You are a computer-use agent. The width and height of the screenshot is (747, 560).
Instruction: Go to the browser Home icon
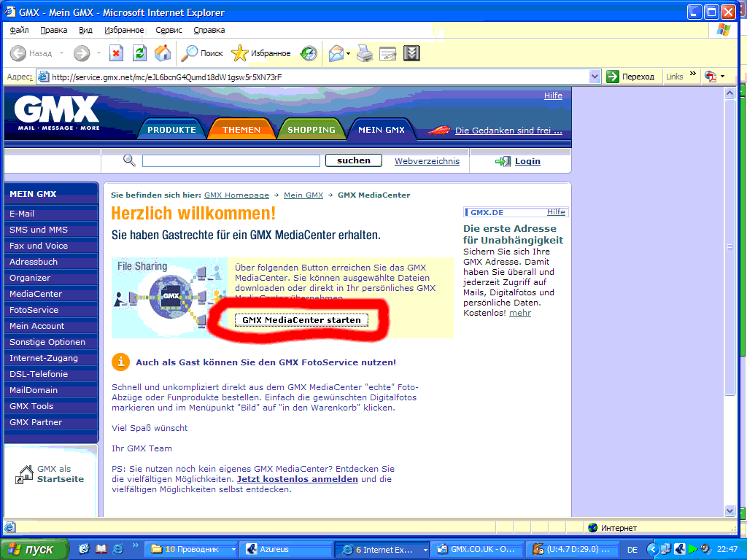click(x=163, y=53)
